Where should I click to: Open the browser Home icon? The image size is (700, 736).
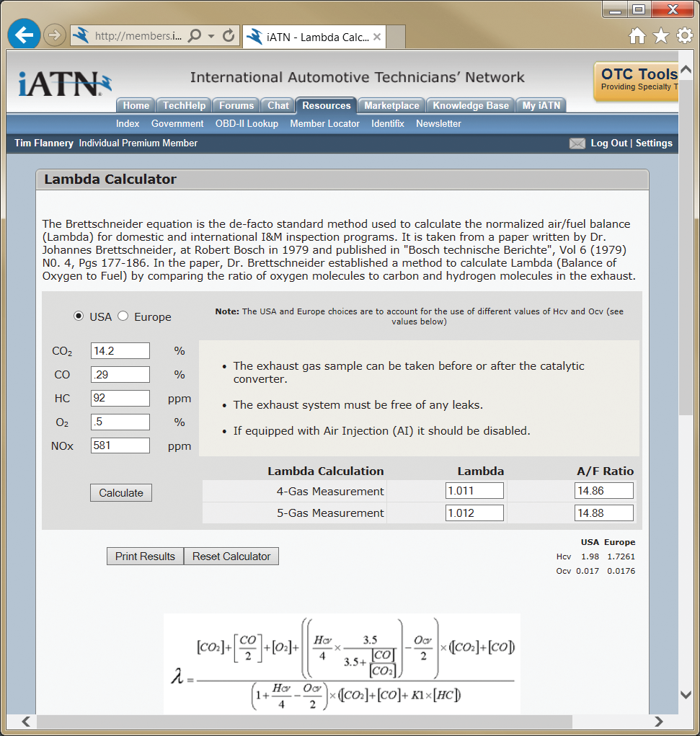coord(637,35)
